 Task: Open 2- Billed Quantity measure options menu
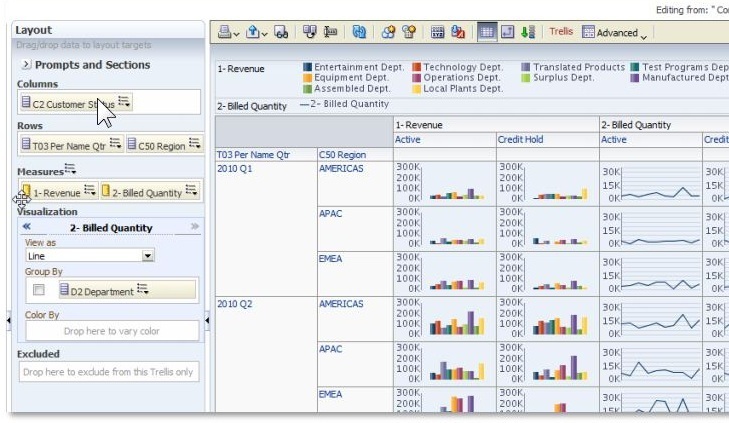coord(192,191)
